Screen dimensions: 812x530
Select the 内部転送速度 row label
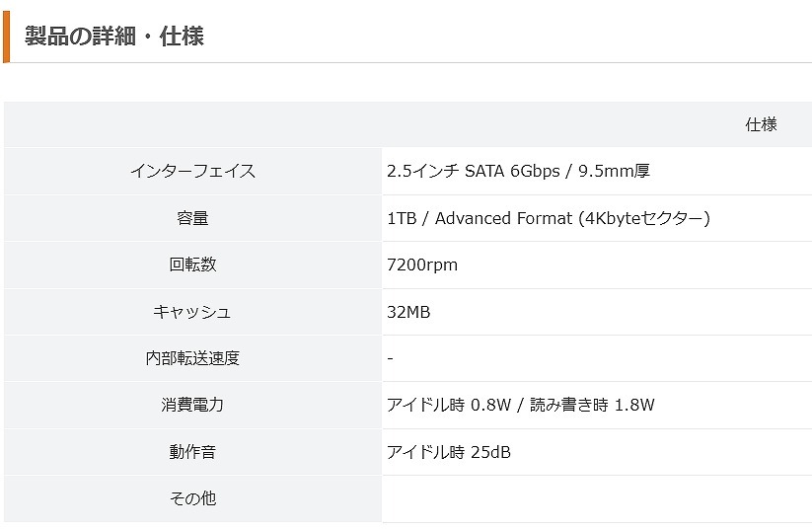pyautogui.click(x=192, y=358)
